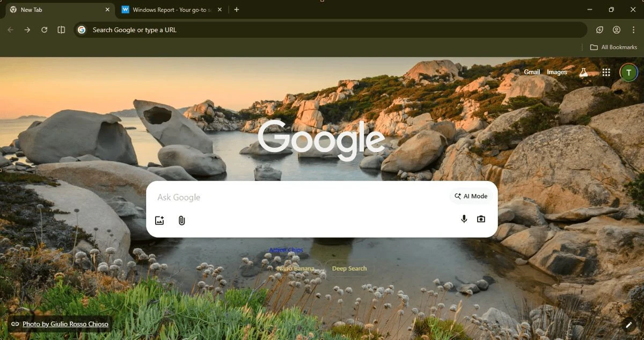Open Customize Chrome with the pencil icon
Screen dimensions: 644x340
[x=629, y=324]
